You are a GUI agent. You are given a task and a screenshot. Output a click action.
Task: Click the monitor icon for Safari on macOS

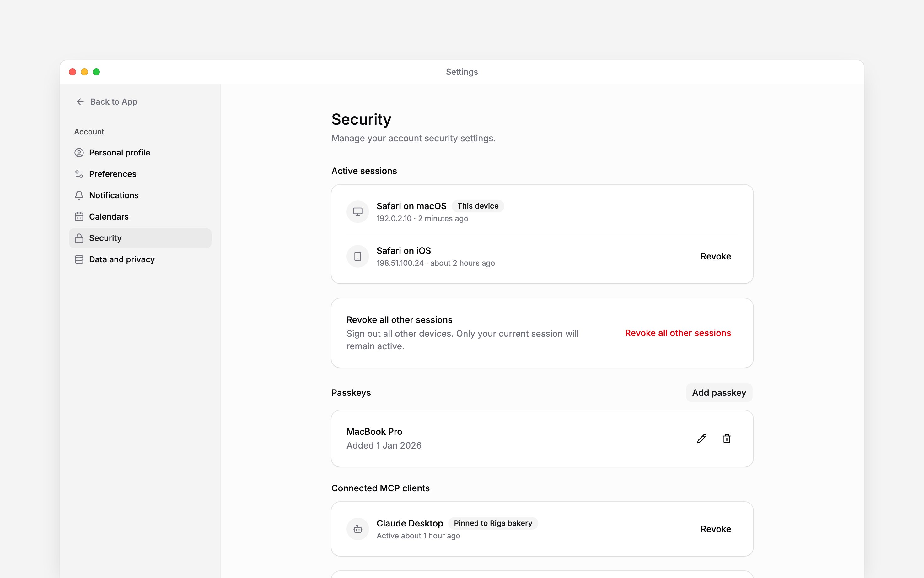pyautogui.click(x=358, y=212)
